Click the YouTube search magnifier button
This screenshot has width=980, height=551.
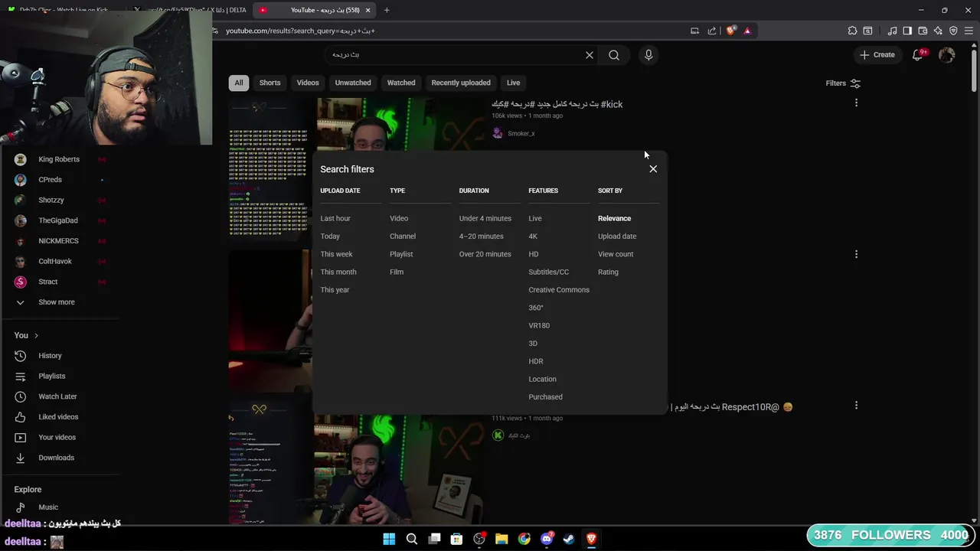(x=614, y=55)
